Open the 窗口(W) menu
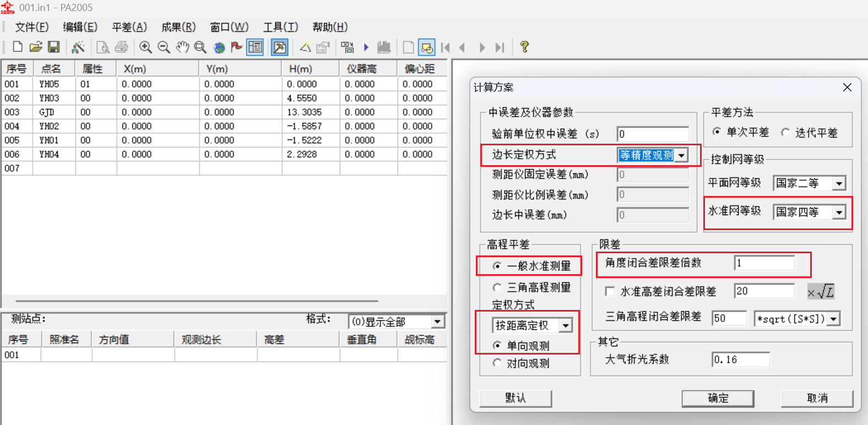This screenshot has width=868, height=425. (x=229, y=27)
